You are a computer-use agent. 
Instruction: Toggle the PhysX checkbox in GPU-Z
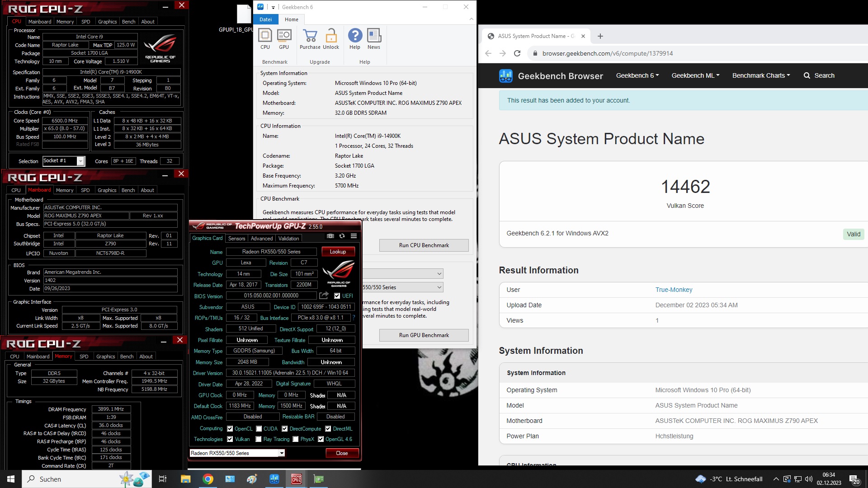coord(296,439)
